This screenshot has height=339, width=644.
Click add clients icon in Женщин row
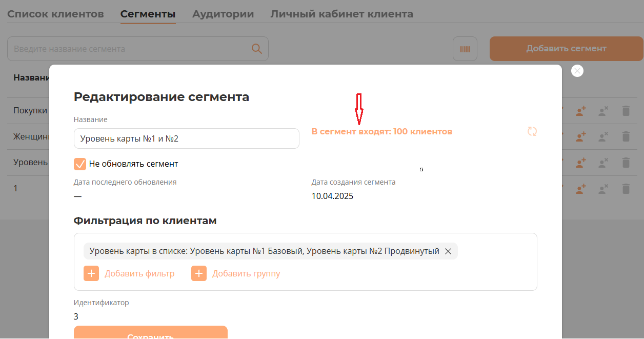[580, 136]
